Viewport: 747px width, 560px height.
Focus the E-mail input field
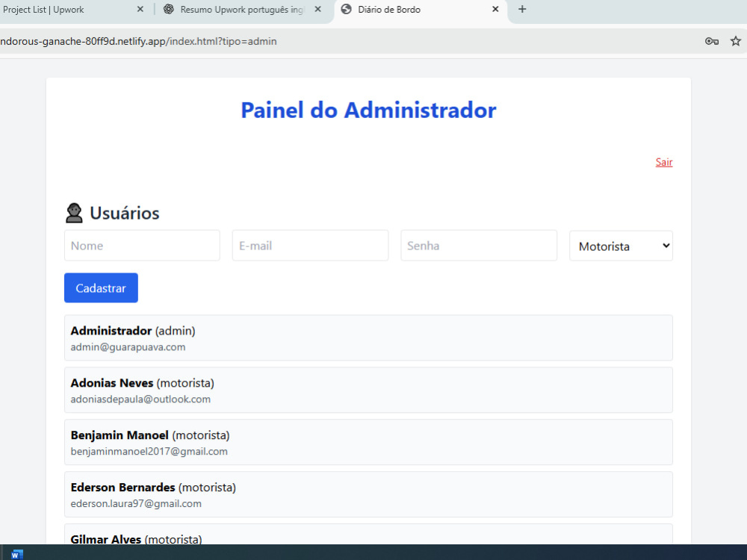(310, 246)
